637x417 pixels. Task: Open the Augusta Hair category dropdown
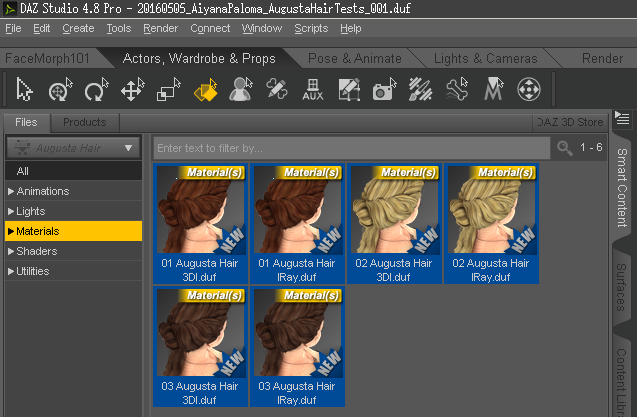point(74,148)
